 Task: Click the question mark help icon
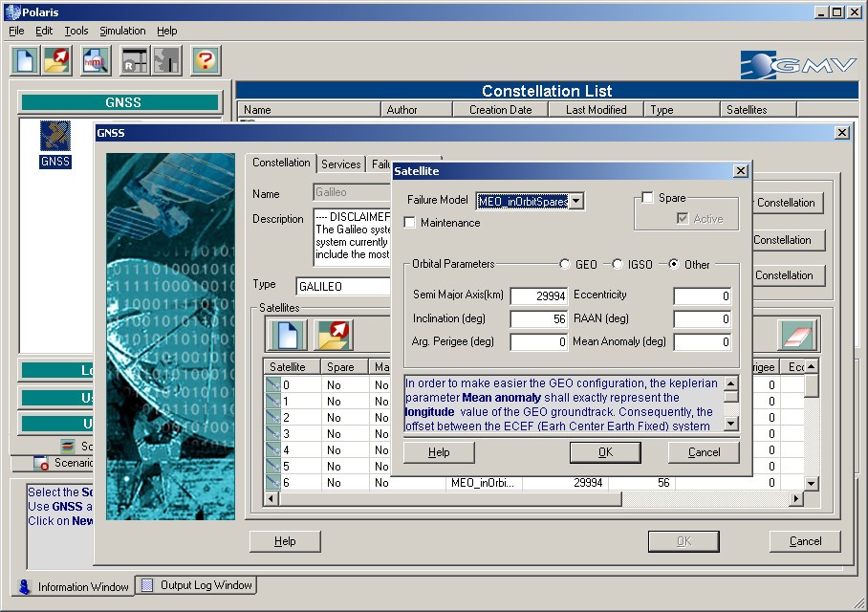(206, 60)
